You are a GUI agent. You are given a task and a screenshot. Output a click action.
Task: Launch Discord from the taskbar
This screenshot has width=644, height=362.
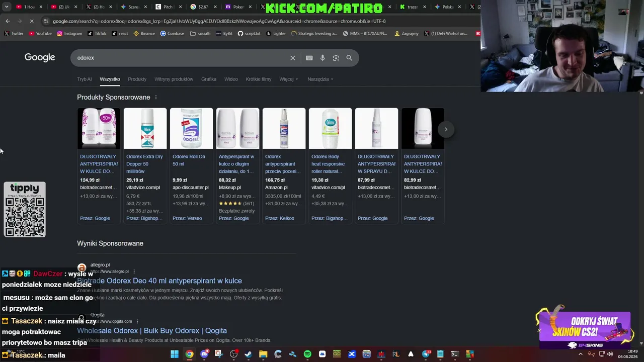click(204, 354)
